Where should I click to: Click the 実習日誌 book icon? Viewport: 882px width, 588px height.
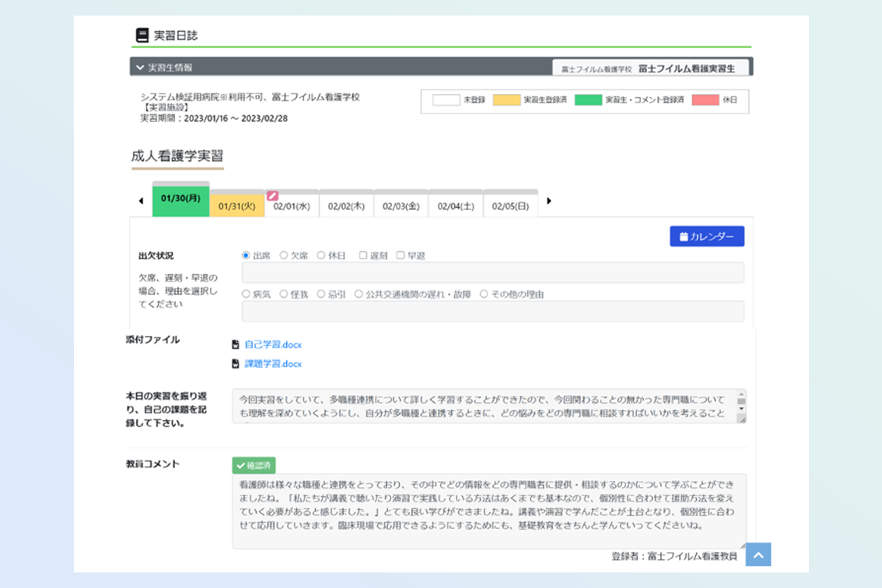[142, 35]
